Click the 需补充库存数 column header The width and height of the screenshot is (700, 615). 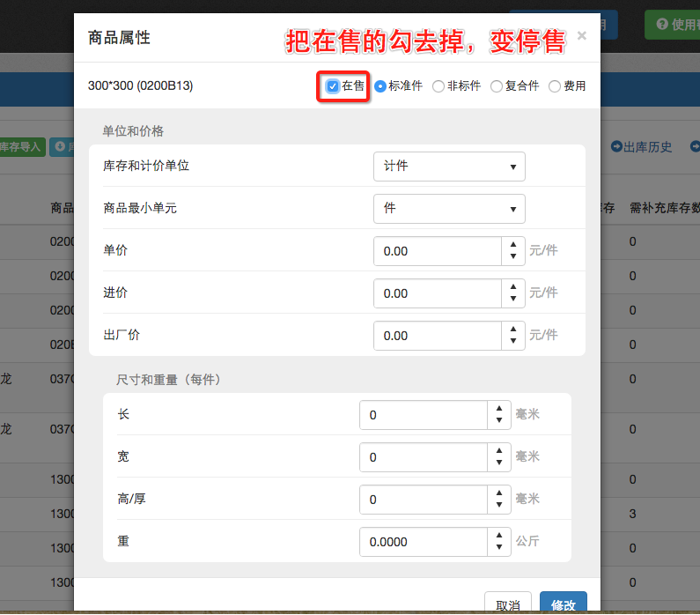click(665, 208)
